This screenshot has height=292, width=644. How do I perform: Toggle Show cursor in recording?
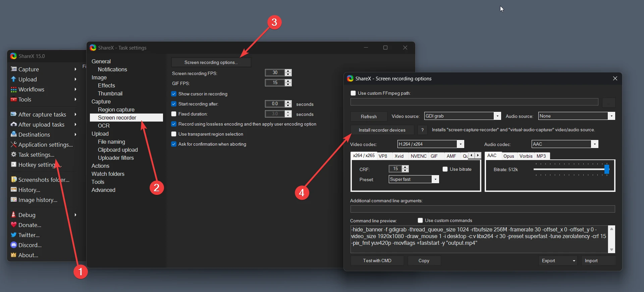(x=174, y=94)
